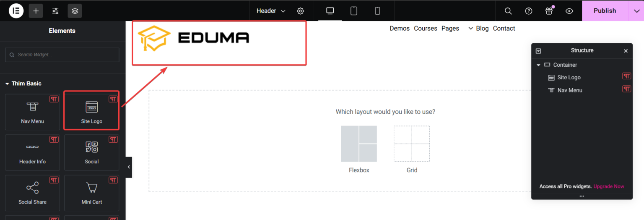
Task: Open the Publish options arrow
Action: coord(636,11)
